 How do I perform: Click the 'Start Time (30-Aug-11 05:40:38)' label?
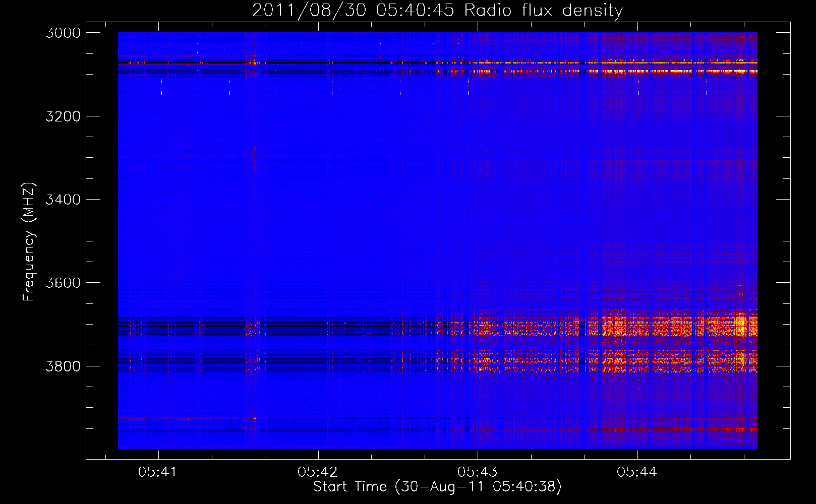coord(437,487)
